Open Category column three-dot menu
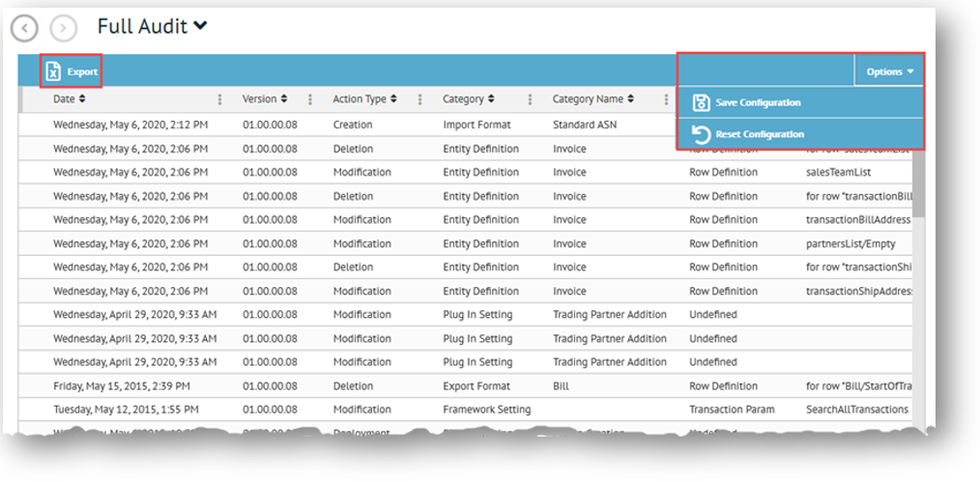 pyautogui.click(x=530, y=99)
